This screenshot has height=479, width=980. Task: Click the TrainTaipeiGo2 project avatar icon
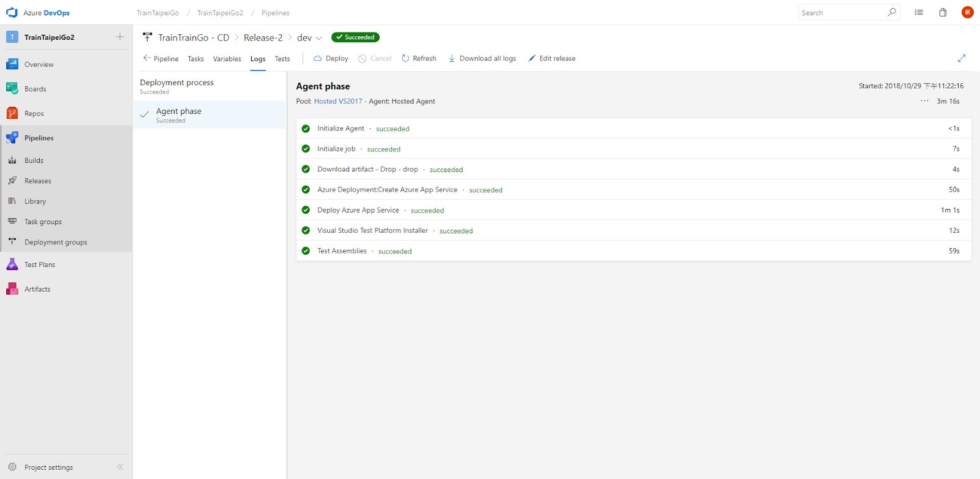pos(12,37)
